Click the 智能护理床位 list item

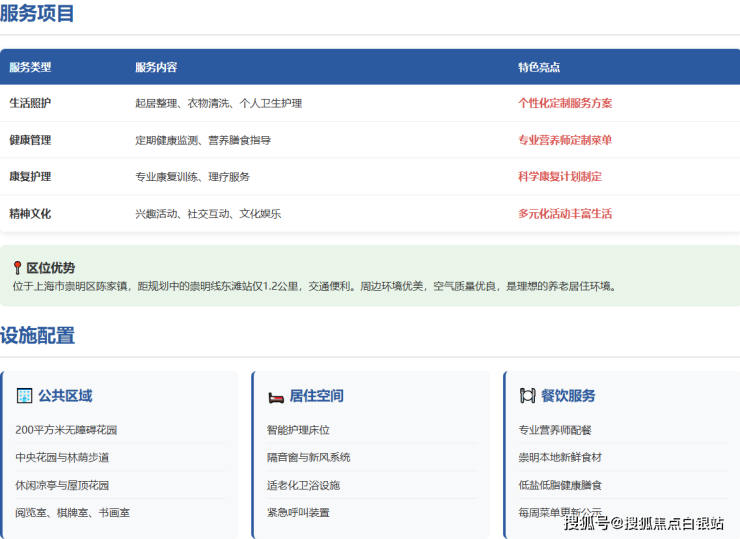pos(298,430)
